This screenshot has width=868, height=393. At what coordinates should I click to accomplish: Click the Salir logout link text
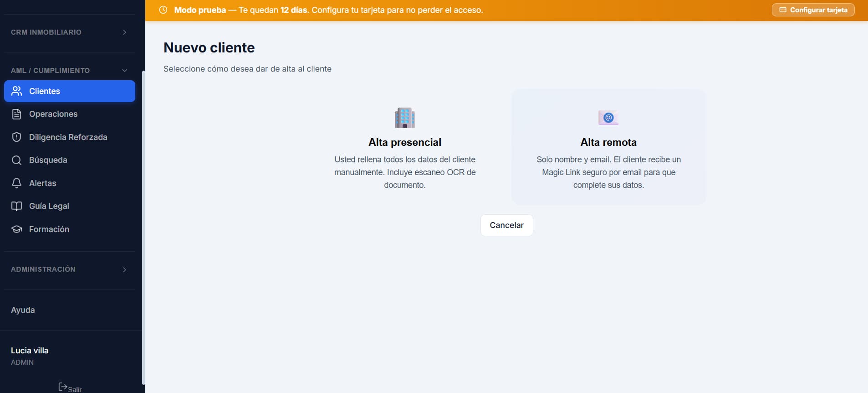click(75, 389)
